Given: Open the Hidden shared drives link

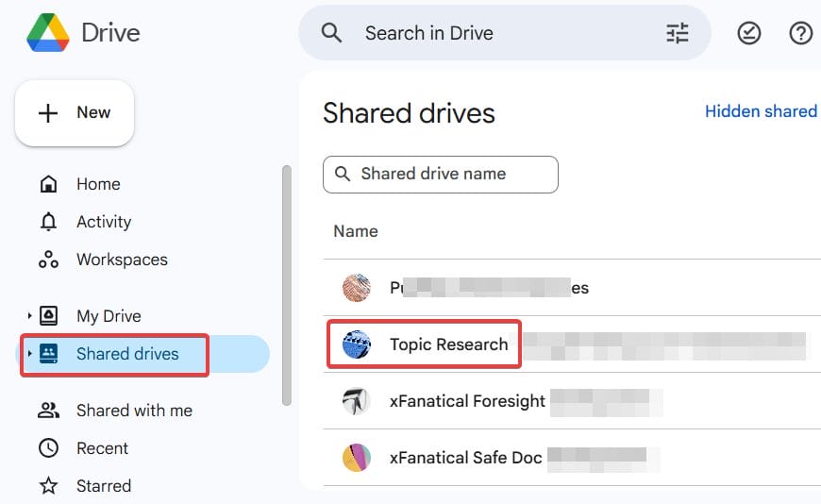Looking at the screenshot, I should click(762, 111).
